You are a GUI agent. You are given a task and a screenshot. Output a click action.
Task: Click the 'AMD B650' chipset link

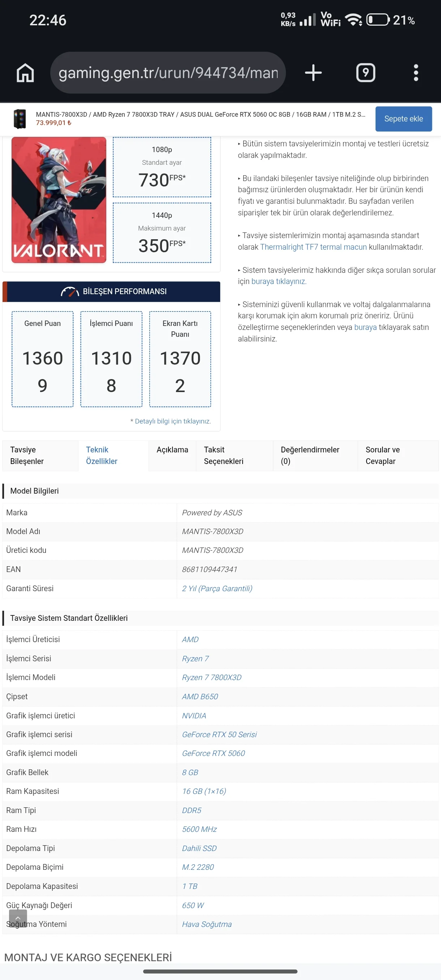coord(200,696)
